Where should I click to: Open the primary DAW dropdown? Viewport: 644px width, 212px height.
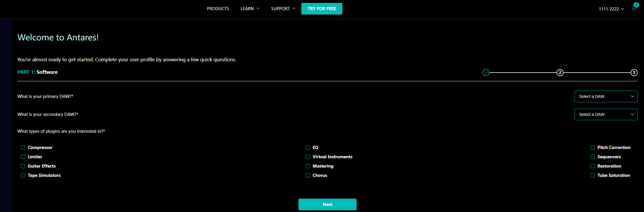(x=606, y=96)
